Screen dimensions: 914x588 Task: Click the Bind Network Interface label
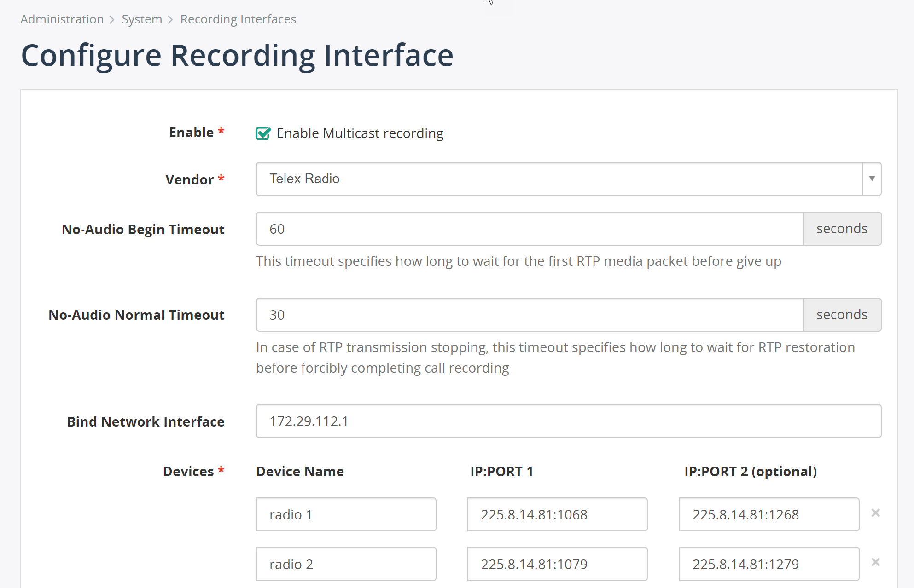pyautogui.click(x=146, y=422)
